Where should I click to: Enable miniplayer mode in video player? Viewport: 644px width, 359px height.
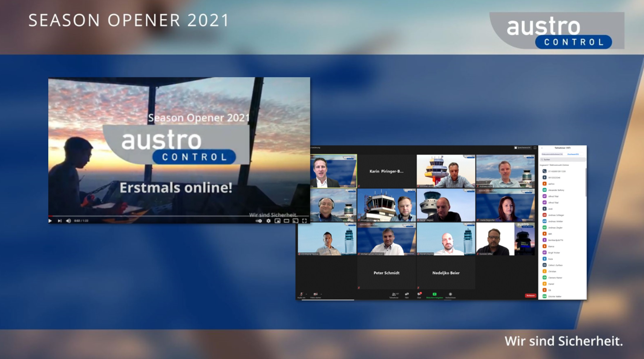click(x=278, y=221)
